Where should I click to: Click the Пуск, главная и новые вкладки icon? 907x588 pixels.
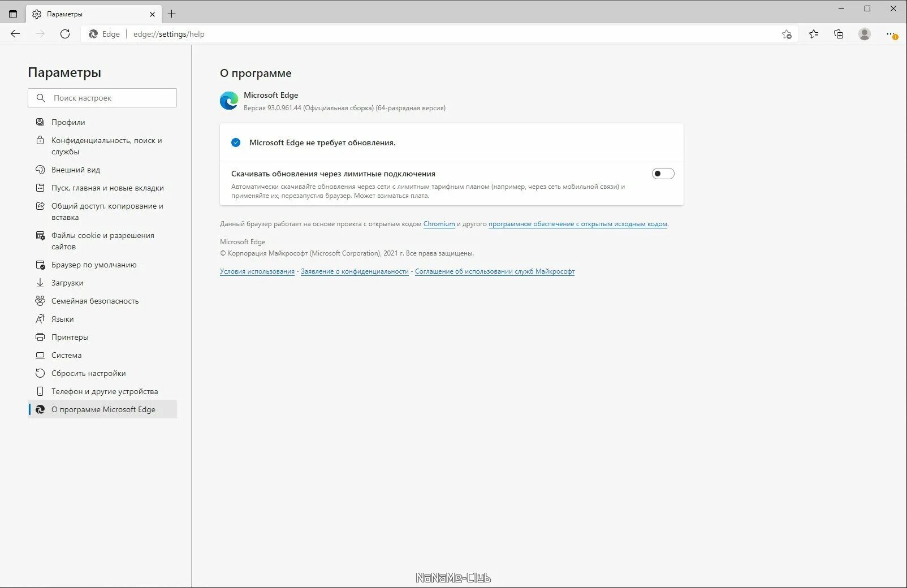(x=40, y=188)
